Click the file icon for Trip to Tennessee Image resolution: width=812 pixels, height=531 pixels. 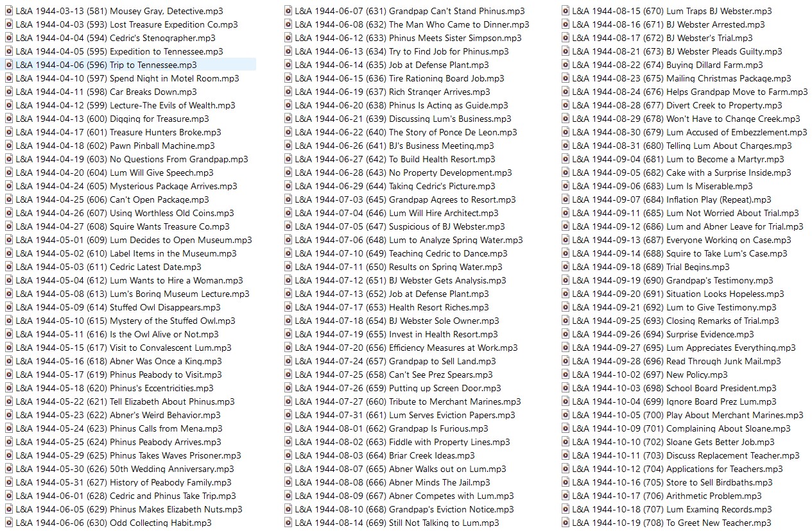click(x=9, y=65)
